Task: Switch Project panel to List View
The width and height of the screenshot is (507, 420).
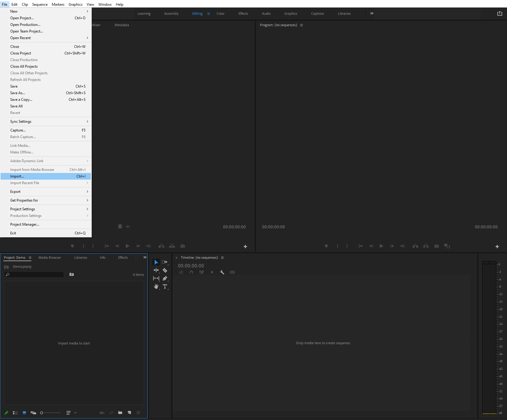Action: point(15,413)
